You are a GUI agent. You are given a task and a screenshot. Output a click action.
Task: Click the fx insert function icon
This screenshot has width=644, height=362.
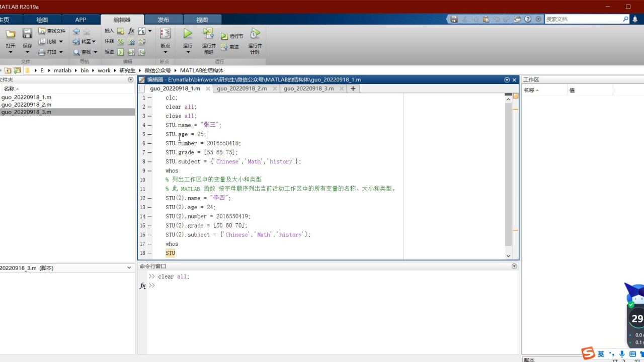tap(131, 31)
